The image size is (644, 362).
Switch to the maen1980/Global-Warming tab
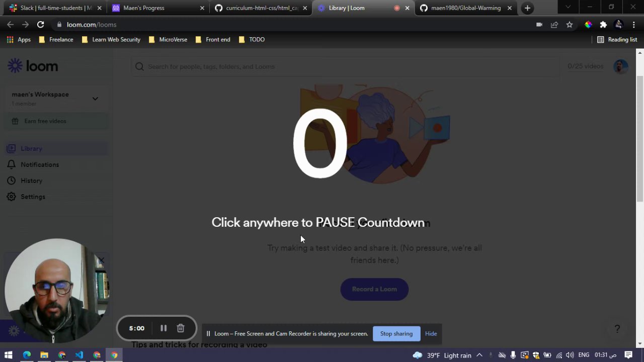pos(466,8)
